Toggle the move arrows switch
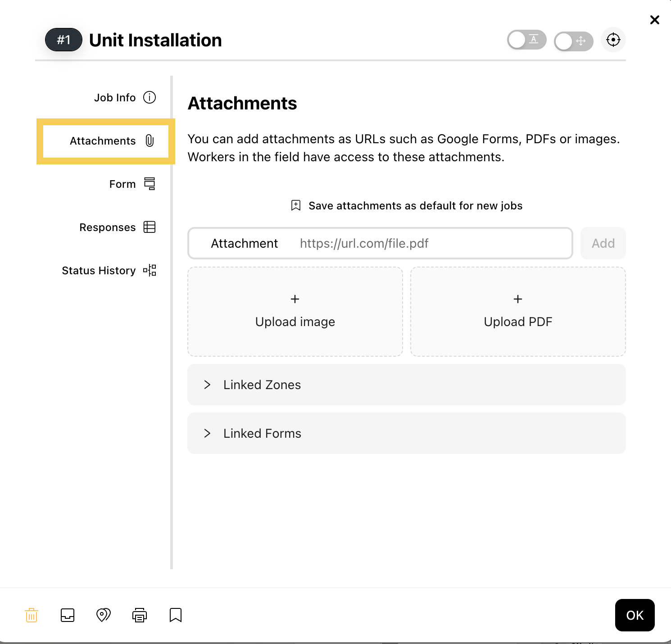Viewport: 671px width, 644px height. point(574,41)
